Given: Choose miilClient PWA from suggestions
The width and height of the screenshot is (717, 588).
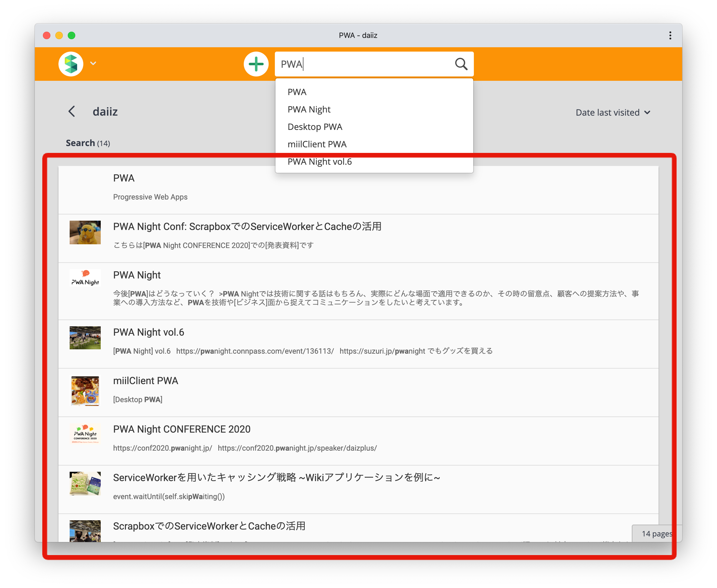Looking at the screenshot, I should [x=317, y=144].
